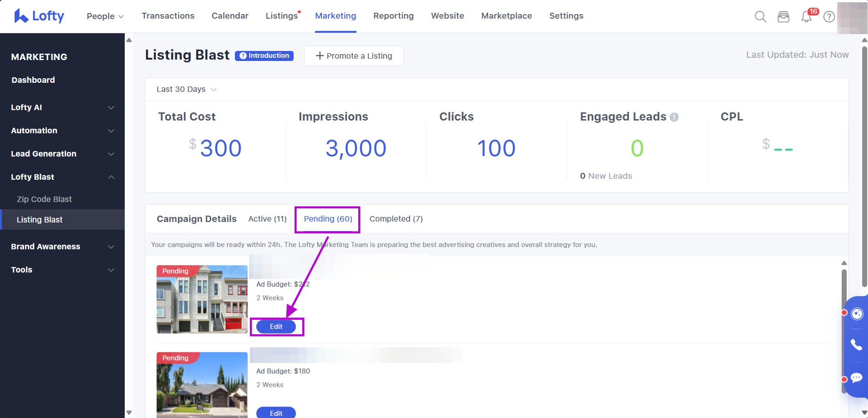Open notifications bell with 16 badge
This screenshot has width=868, height=418.
(807, 17)
